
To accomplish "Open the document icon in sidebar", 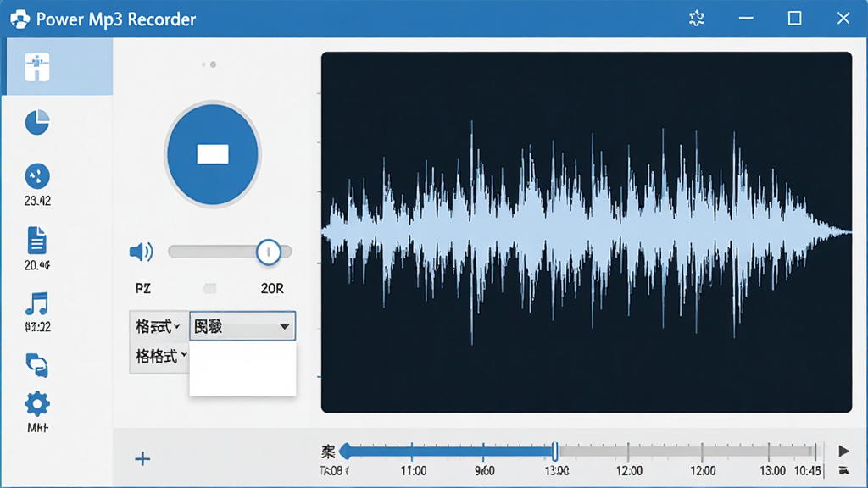I will coord(37,241).
